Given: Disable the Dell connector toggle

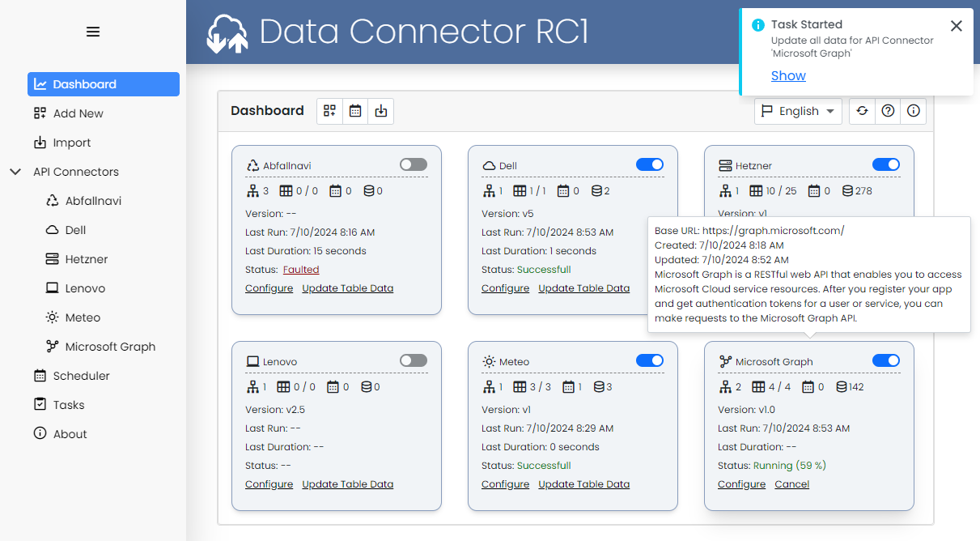Looking at the screenshot, I should tap(649, 164).
